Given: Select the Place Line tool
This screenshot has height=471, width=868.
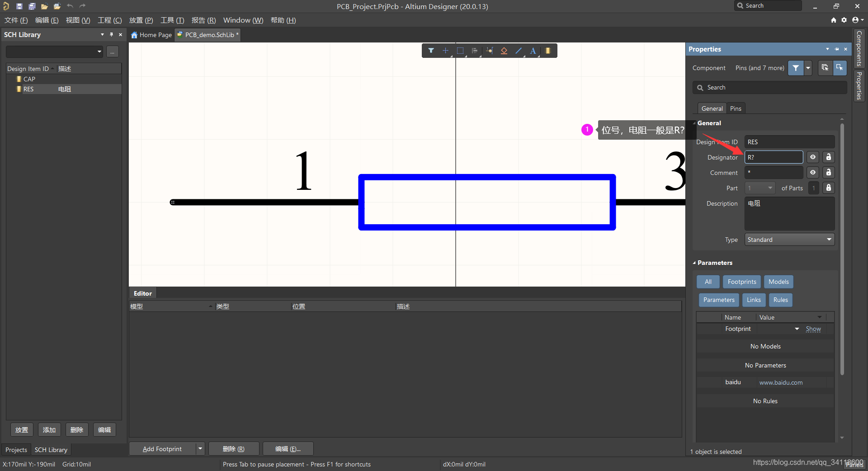Looking at the screenshot, I should click(519, 51).
